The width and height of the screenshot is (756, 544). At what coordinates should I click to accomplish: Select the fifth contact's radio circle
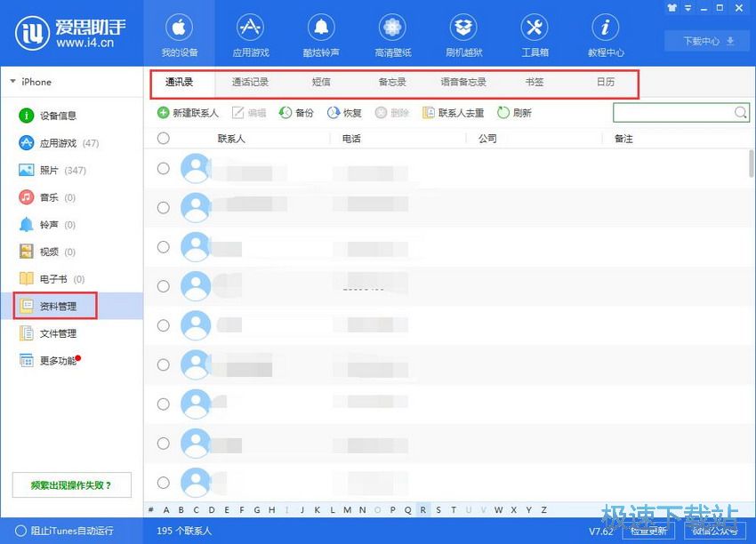click(x=164, y=325)
